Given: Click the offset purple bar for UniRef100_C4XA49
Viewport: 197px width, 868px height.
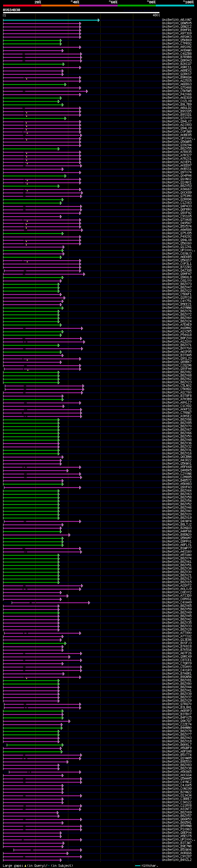Looking at the screenshot, I should tap(51, 603).
